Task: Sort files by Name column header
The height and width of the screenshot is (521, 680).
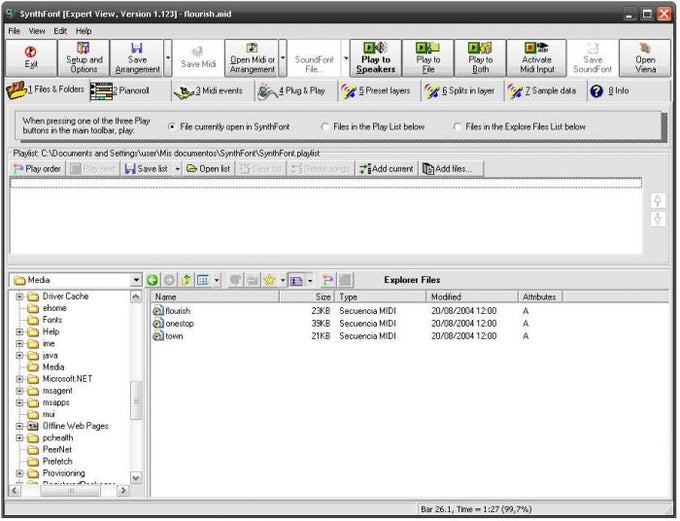Action: pos(215,297)
